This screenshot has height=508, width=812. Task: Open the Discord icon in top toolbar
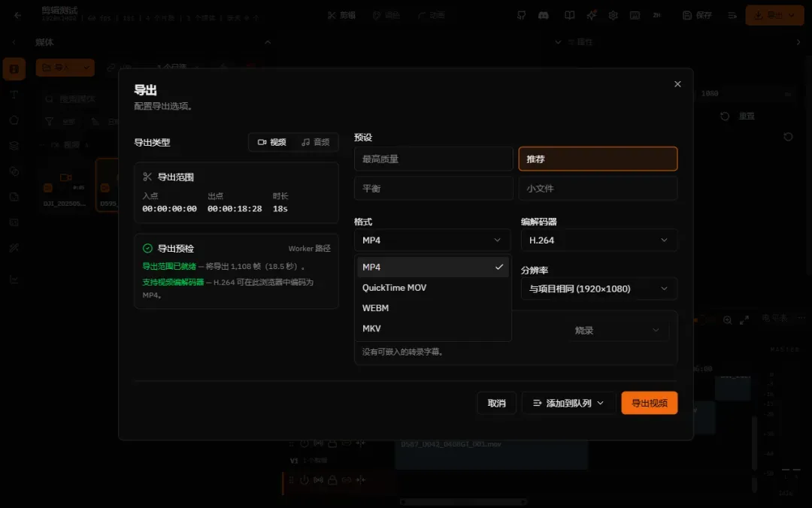coord(544,16)
